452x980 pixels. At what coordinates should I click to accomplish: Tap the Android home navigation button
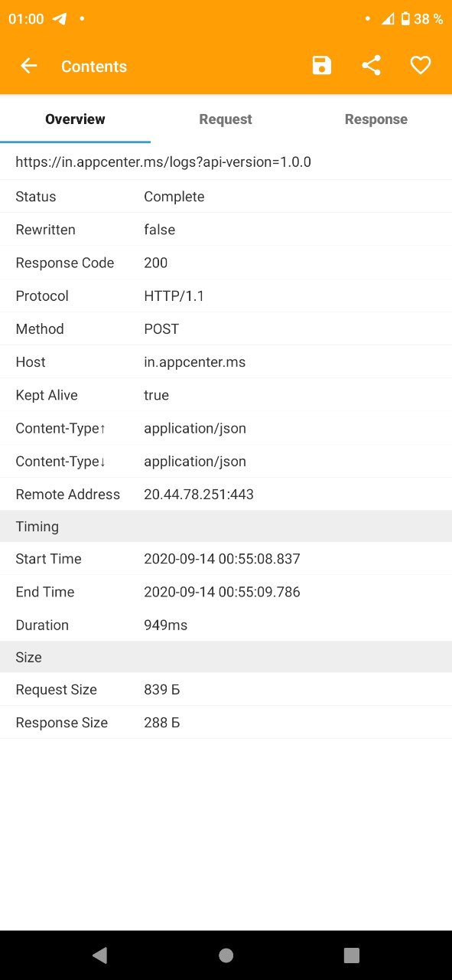pos(226,955)
